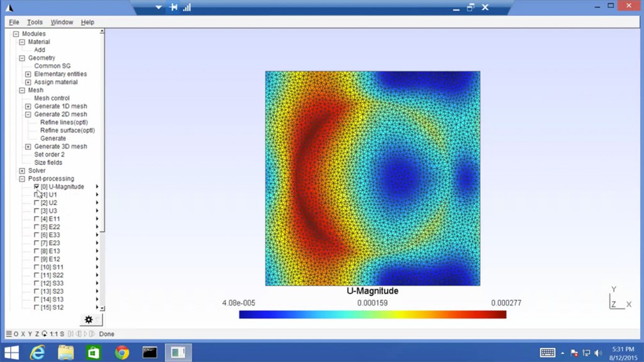Screen dimensions: 644x362
Task: Enable the [2] U2 view checkbox
Action: (x=36, y=203)
